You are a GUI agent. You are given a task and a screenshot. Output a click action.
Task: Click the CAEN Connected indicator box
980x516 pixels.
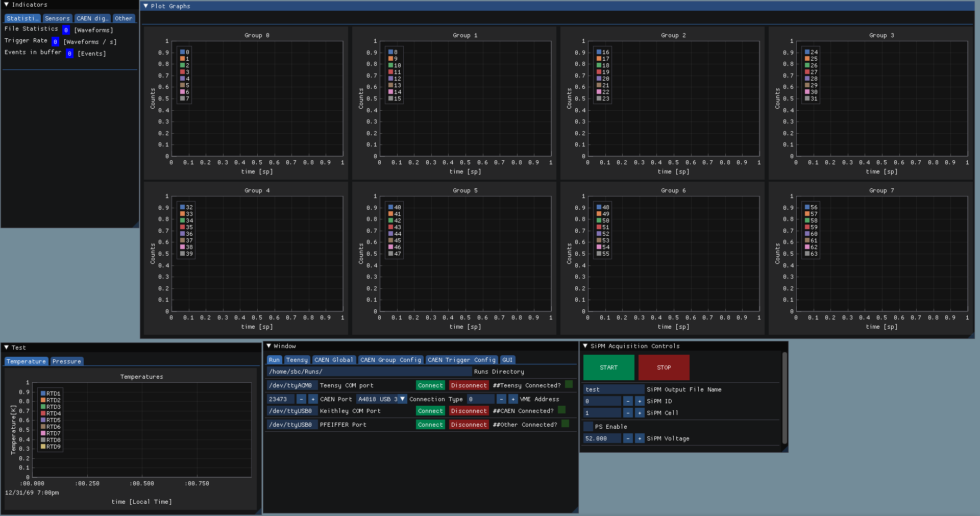coord(562,410)
